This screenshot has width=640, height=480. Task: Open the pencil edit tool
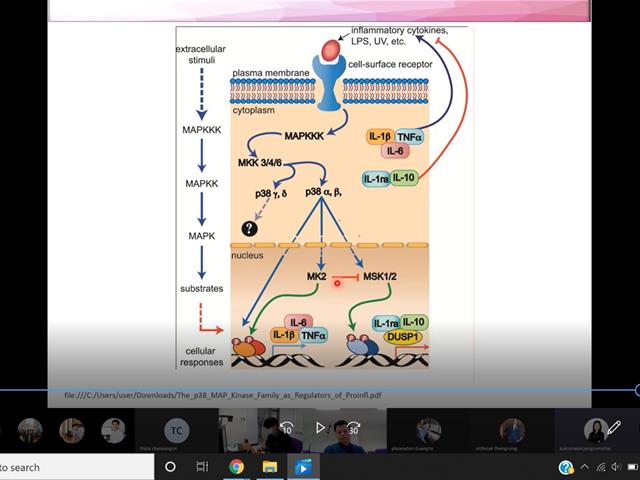614,428
